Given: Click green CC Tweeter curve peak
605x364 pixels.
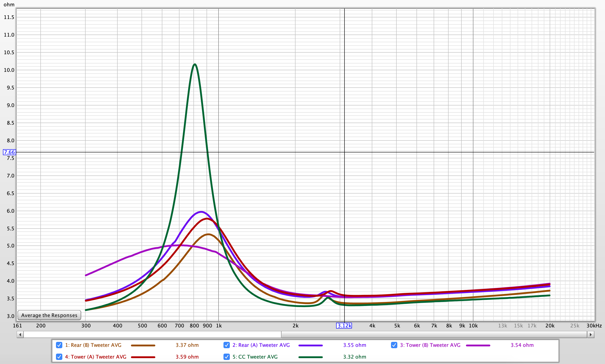Looking at the screenshot, I should coord(195,64).
